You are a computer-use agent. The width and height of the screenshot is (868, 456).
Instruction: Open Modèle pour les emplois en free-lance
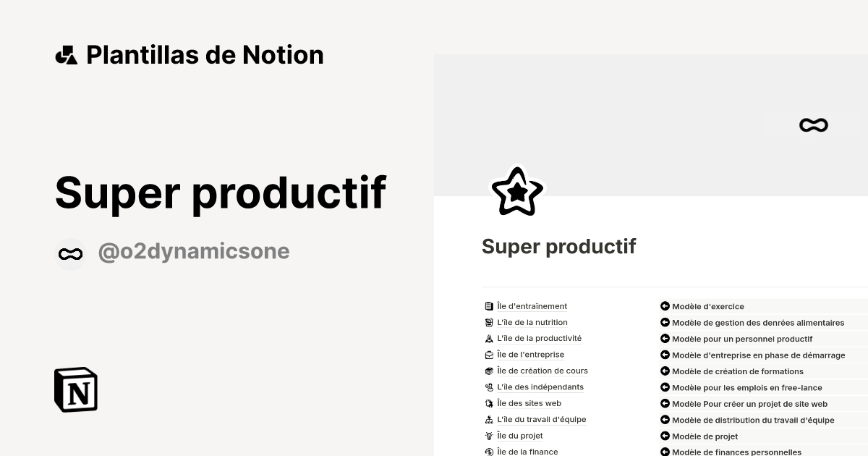[x=747, y=387]
